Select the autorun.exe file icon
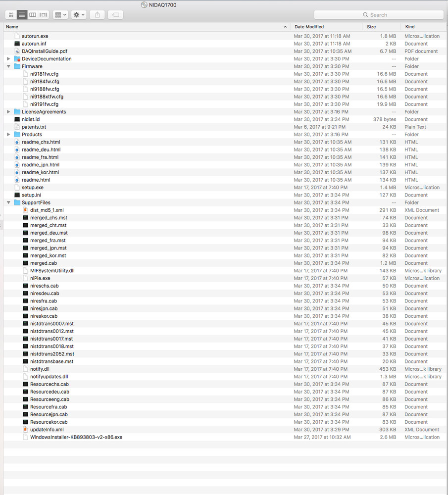Screen dimensions: 448x495 [17, 36]
